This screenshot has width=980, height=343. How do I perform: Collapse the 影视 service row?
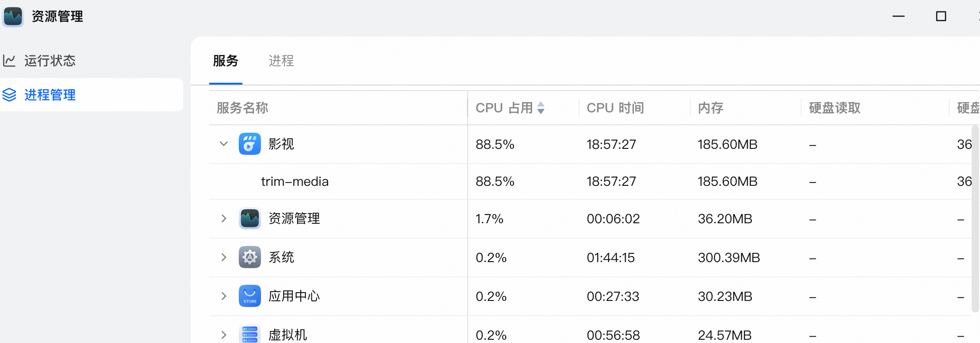(x=224, y=144)
